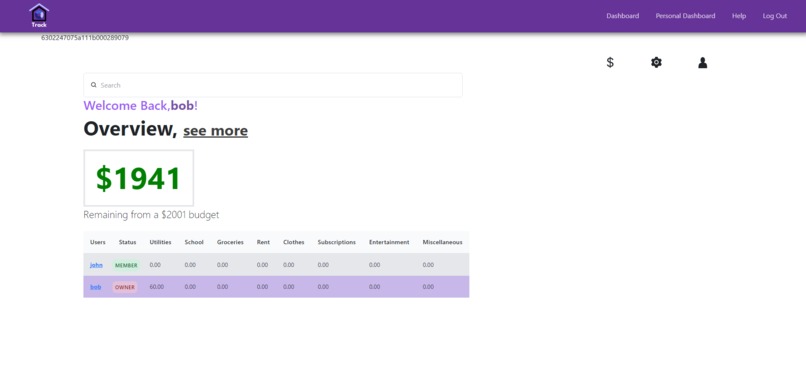Click john's Miscellaneous 0.00 cell
This screenshot has width=806, height=365.
429,265
